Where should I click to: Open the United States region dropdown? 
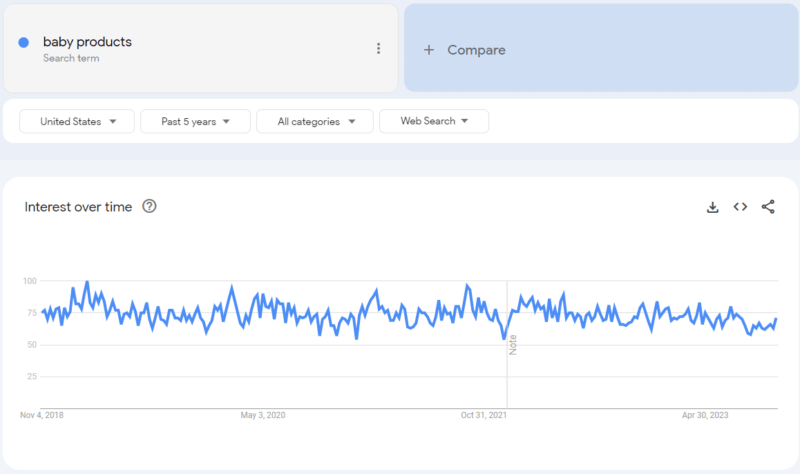point(77,121)
